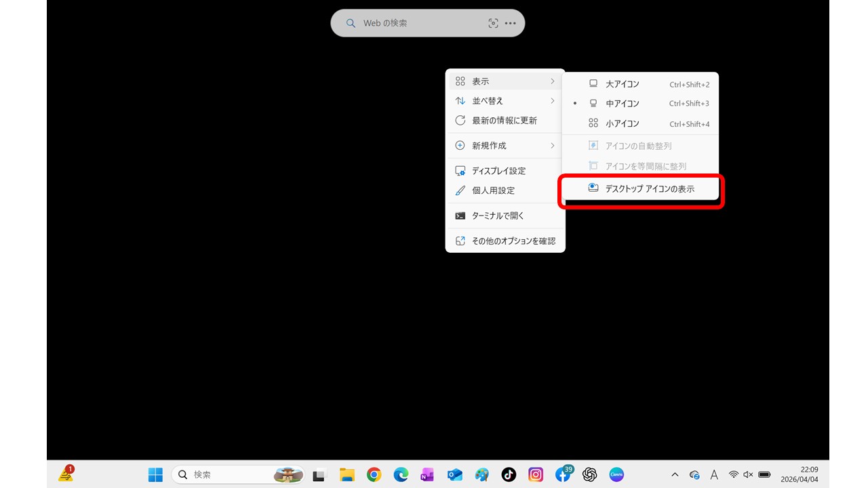Open Canva from the taskbar
The height and width of the screenshot is (488, 868).
[x=616, y=474]
